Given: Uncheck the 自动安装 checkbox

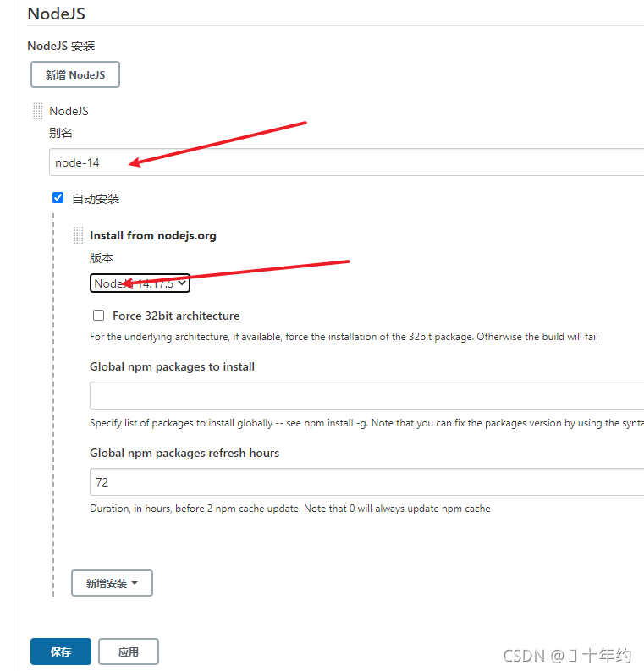Looking at the screenshot, I should [58, 198].
